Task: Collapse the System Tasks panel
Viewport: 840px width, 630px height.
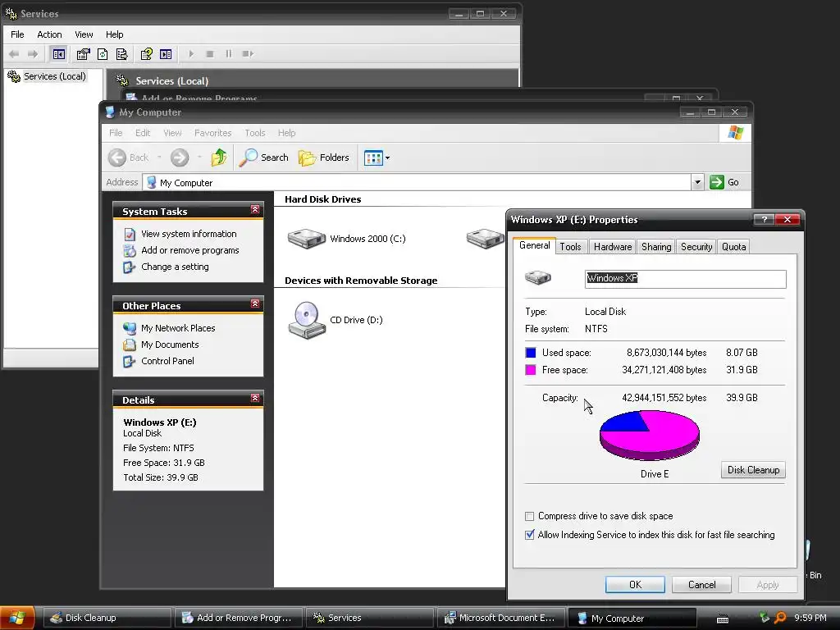Action: click(x=255, y=209)
